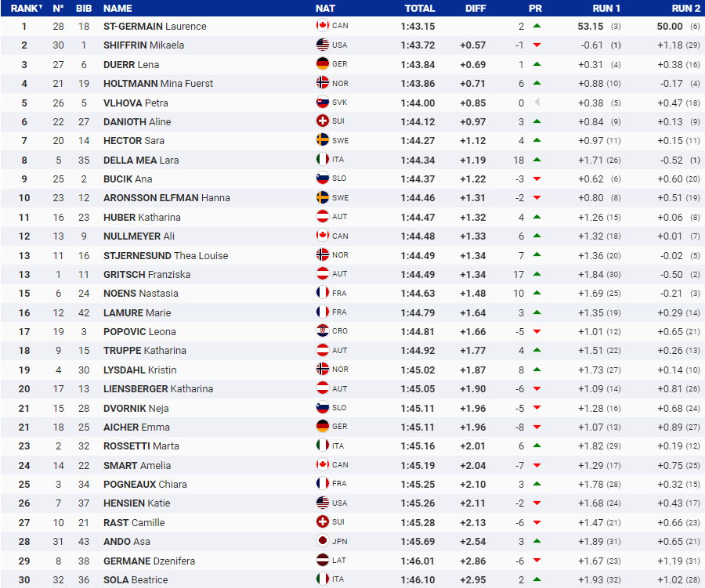
Task: Click the Swiss flag in Danioth Aline's row
Action: (x=322, y=121)
